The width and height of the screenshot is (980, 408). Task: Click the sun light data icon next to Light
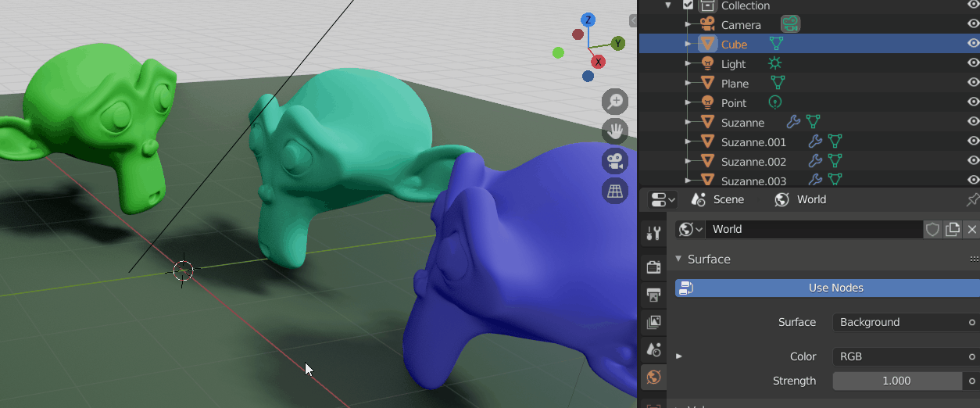point(774,63)
